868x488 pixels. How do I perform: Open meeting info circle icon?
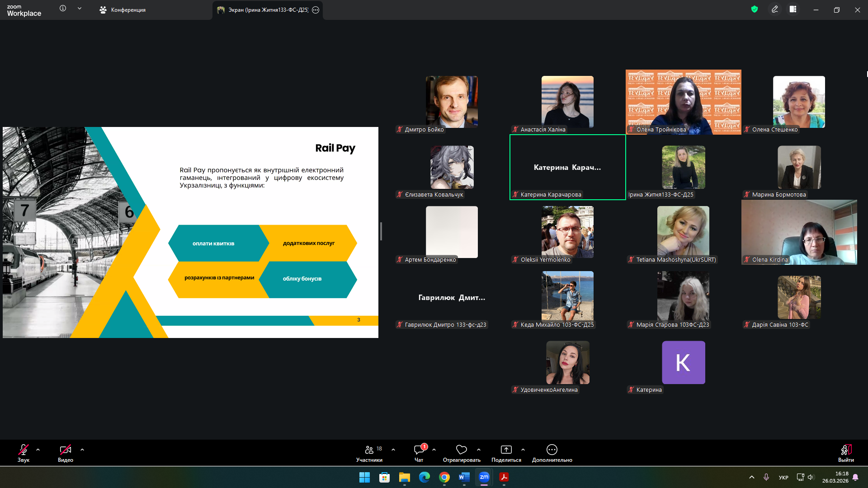pyautogui.click(x=63, y=8)
